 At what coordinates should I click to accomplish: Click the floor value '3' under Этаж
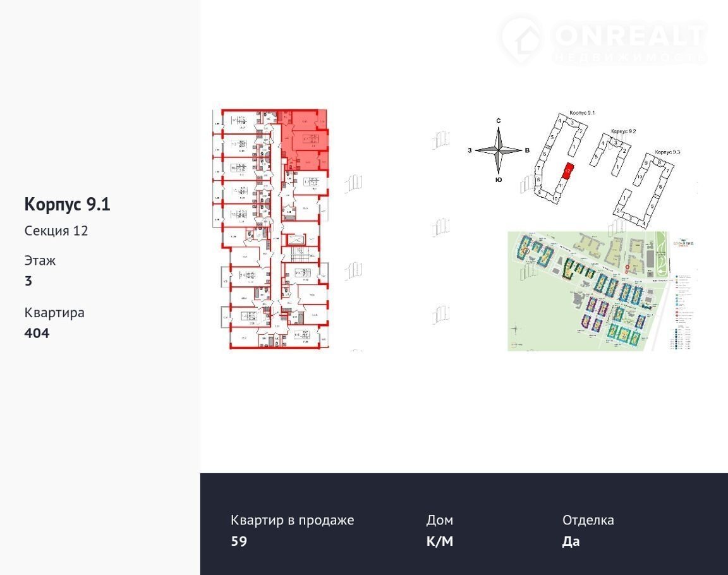[x=28, y=281]
